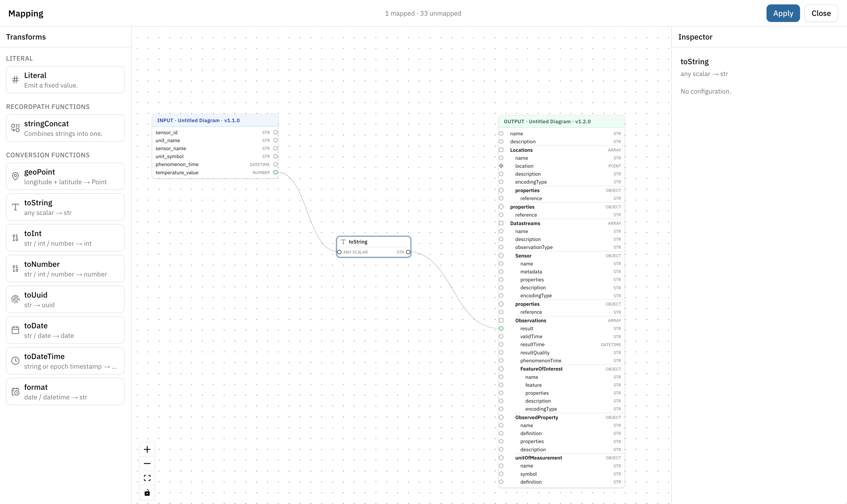Click the toInt binary icon
Screen dimensions: 847x504
click(x=15, y=238)
